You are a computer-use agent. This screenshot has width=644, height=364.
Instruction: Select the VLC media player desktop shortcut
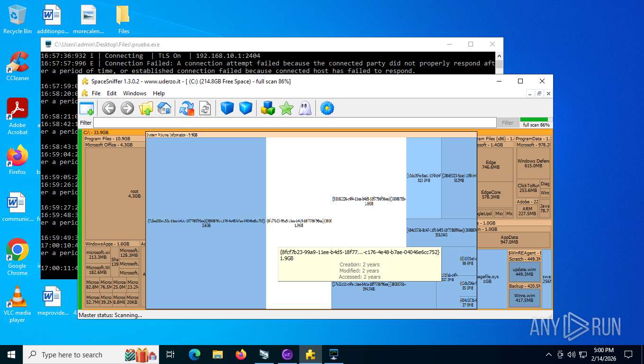(x=18, y=304)
